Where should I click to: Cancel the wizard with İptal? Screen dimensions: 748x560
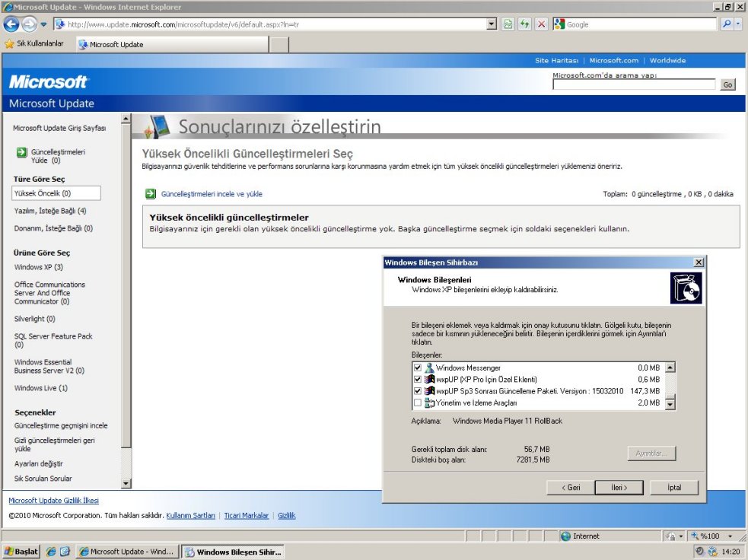point(674,488)
